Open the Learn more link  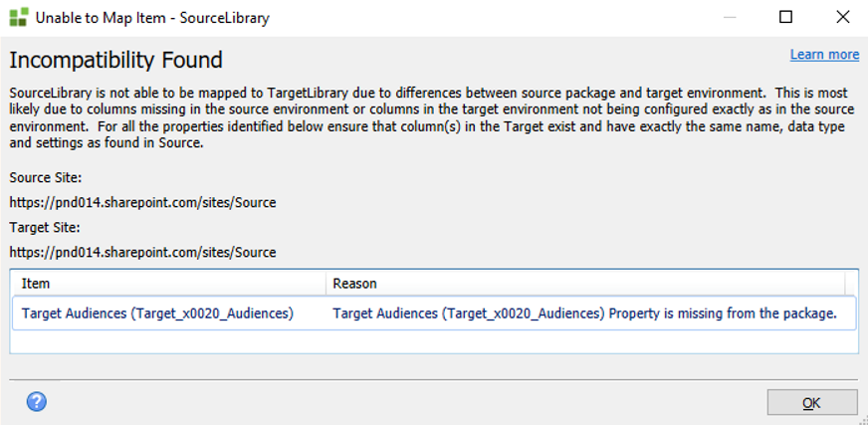pyautogui.click(x=824, y=55)
